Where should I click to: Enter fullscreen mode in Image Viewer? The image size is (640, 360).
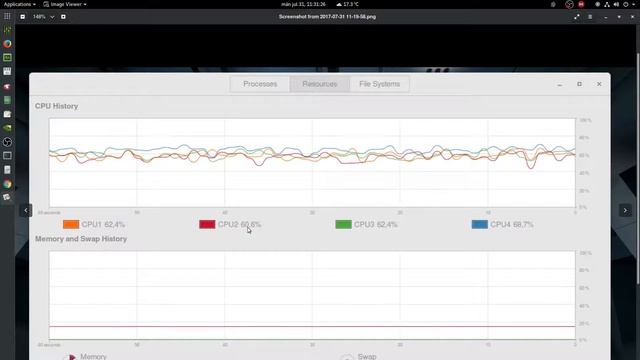(576, 17)
